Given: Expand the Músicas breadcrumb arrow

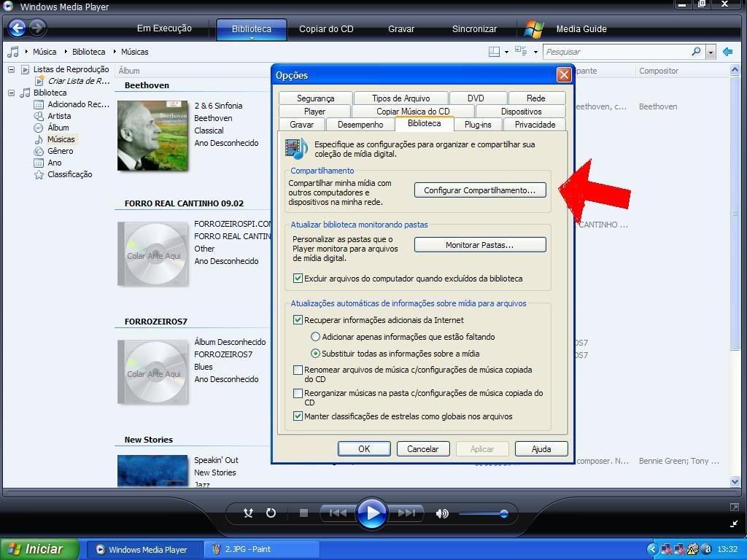Looking at the screenshot, I should coord(115,52).
